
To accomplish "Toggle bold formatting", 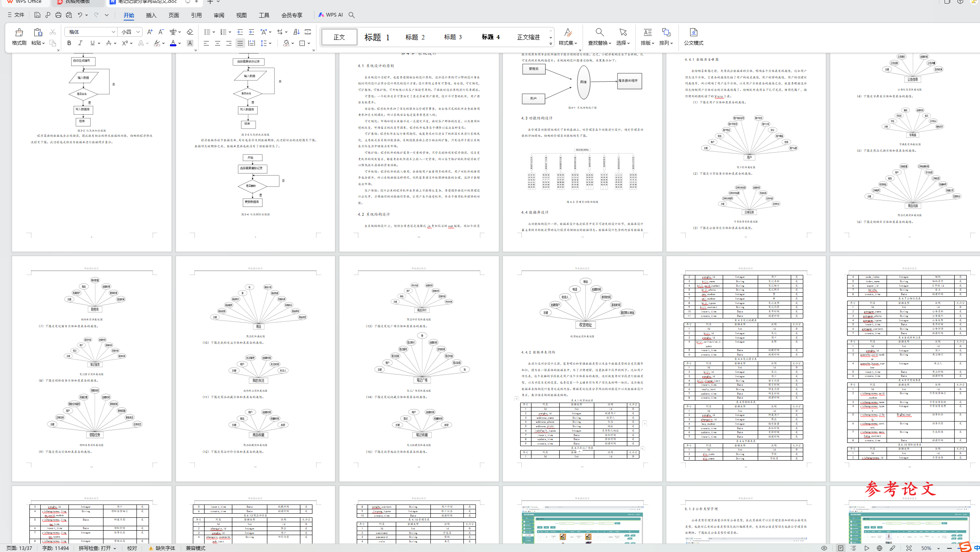I will tap(69, 43).
